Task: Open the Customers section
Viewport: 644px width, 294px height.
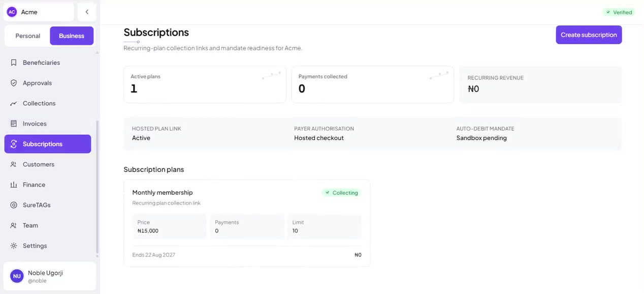Action: coord(48,164)
